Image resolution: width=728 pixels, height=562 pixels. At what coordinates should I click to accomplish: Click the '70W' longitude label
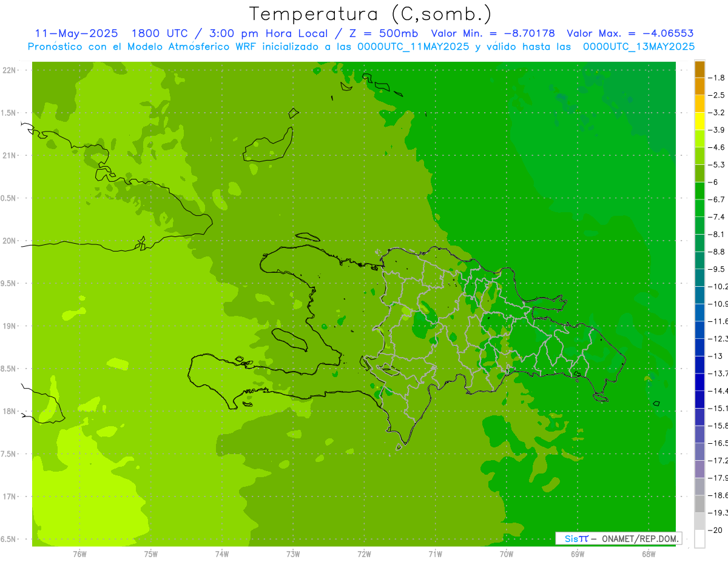click(507, 554)
